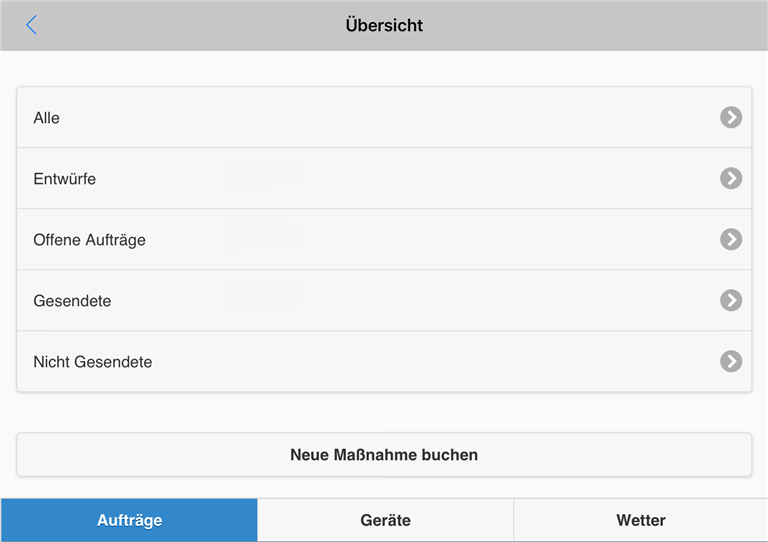The image size is (768, 542).
Task: Go back using the blue arrow
Action: (x=32, y=25)
